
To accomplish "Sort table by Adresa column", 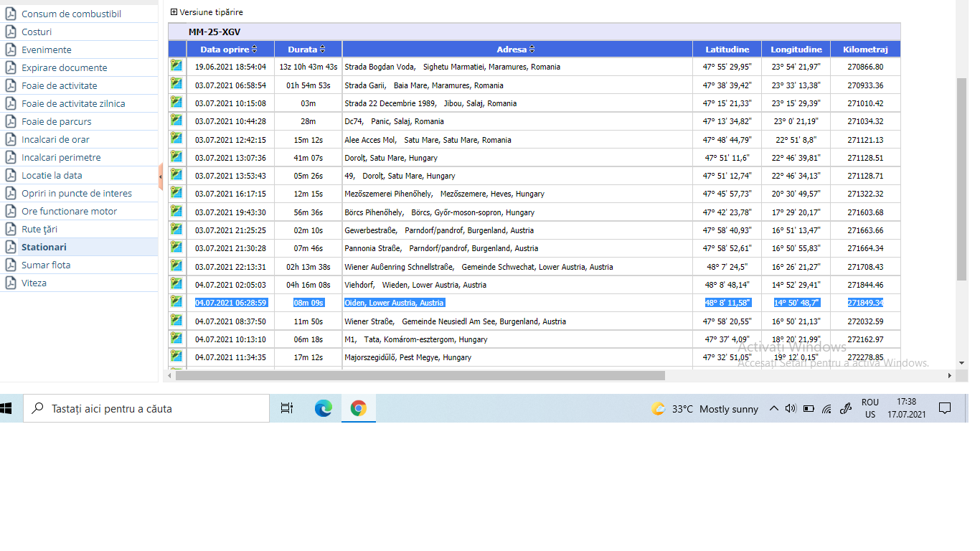I will point(532,50).
